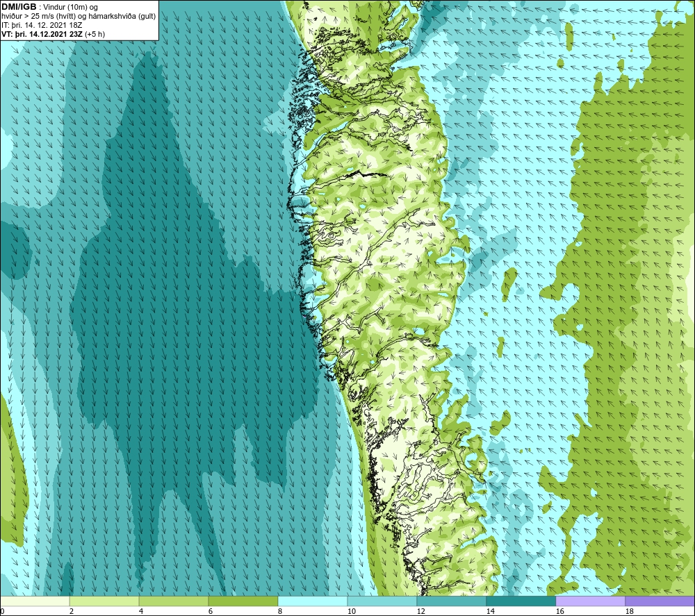Image resolution: width=695 pixels, height=616 pixels.
Task: Click the purple swatch above 18 m/s
Action: [x=660, y=601]
